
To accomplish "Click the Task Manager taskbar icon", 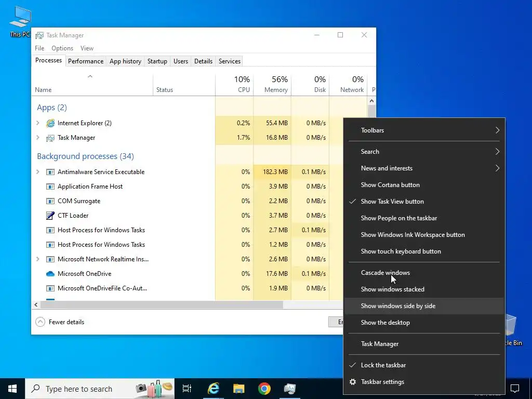I will click(290, 389).
